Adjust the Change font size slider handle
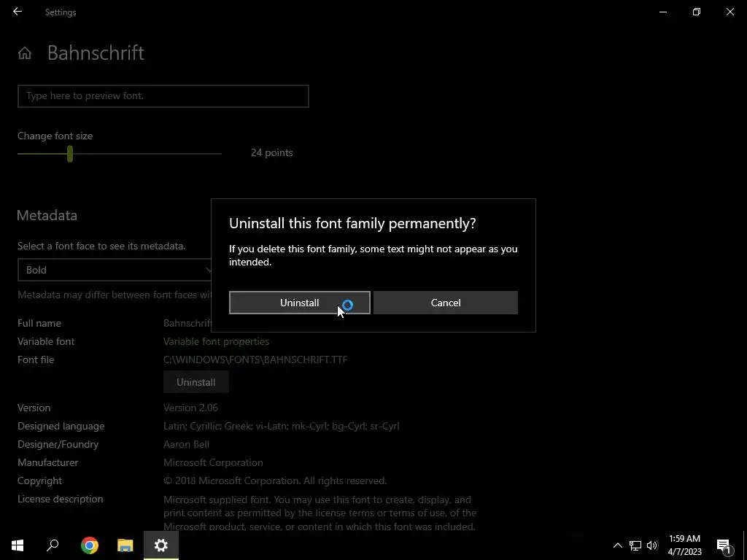 pos(70,154)
